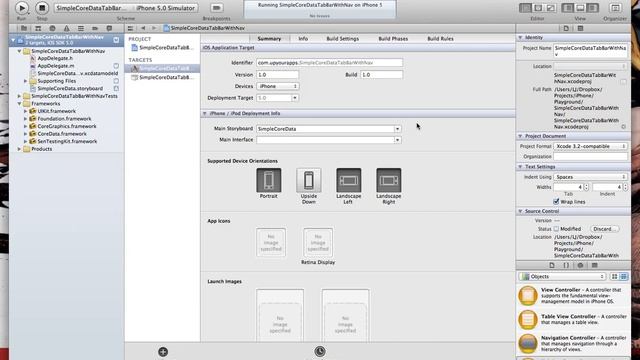Go back with the jump bar left arrow
This screenshot has width=640, height=360.
(x=143, y=28)
